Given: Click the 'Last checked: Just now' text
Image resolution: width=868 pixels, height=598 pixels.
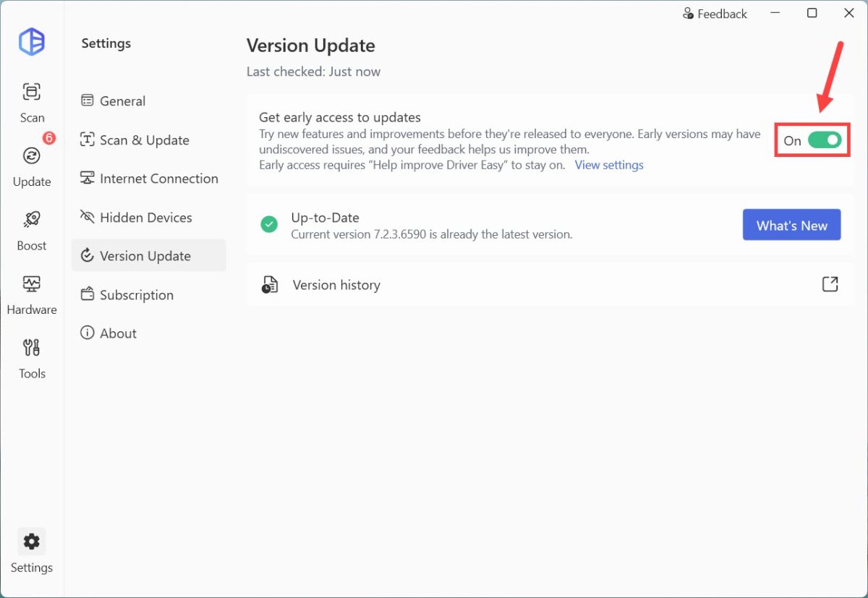Looking at the screenshot, I should (313, 72).
